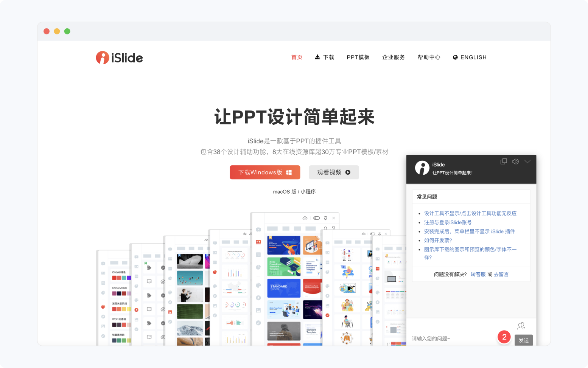Open the 下载 download menu item
Viewport: 588px width, 368px height.
(325, 57)
